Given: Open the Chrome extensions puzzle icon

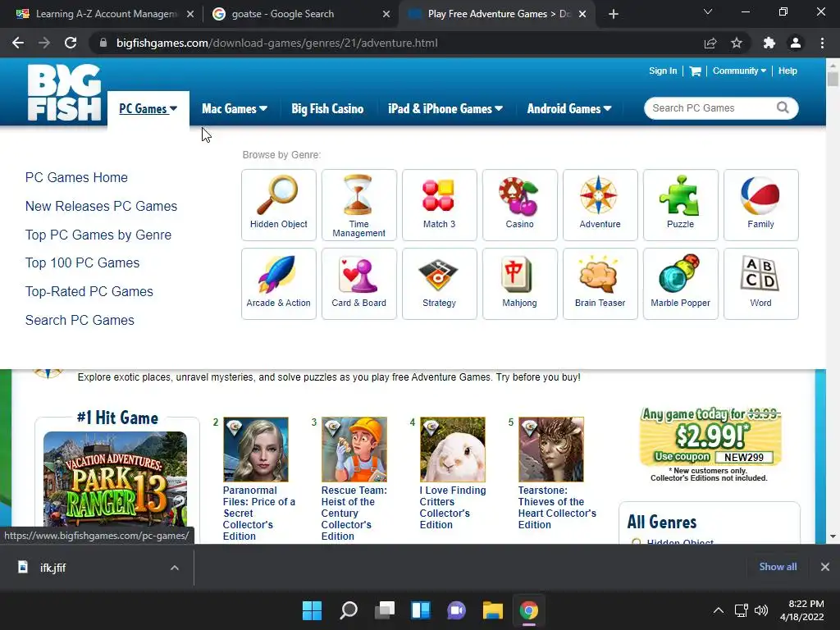Looking at the screenshot, I should click(x=769, y=43).
